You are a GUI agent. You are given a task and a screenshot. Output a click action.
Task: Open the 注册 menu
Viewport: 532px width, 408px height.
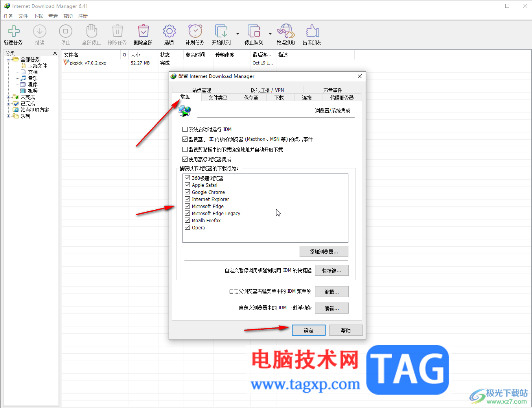click(x=83, y=16)
